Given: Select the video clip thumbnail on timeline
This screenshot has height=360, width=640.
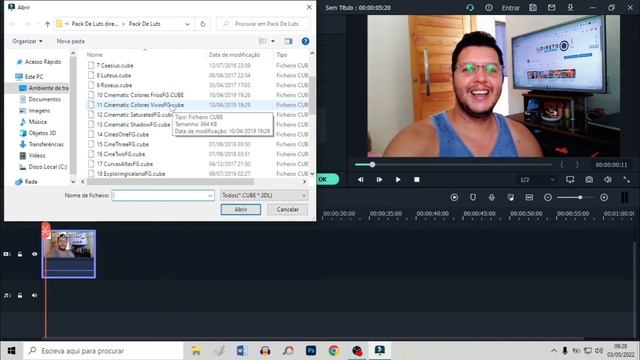Looking at the screenshot, I should coord(69,254).
